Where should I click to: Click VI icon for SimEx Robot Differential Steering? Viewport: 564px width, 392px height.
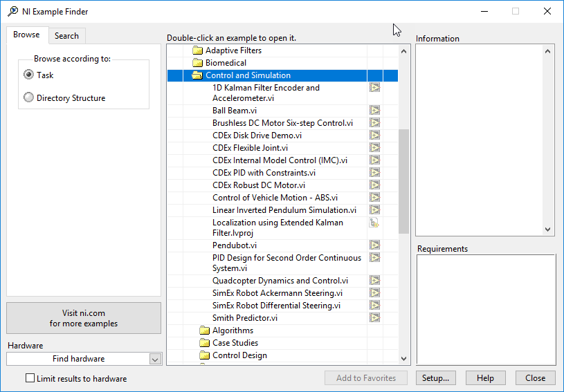coord(374,306)
